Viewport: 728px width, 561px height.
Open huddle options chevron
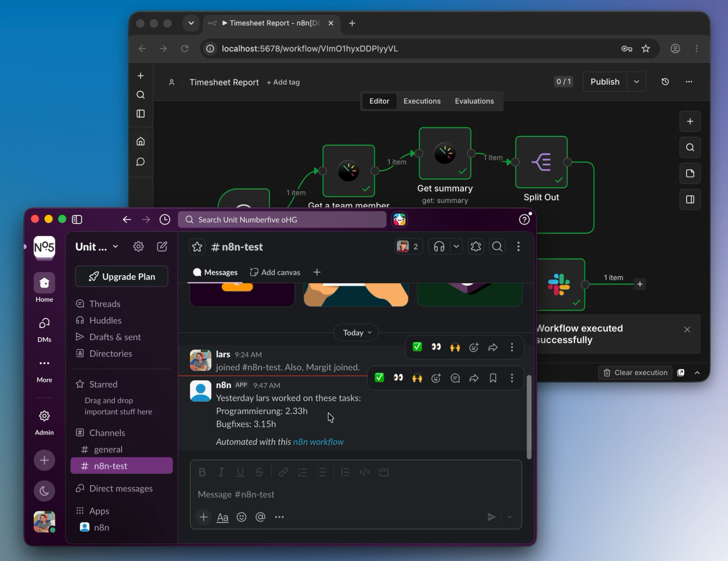[x=456, y=247]
